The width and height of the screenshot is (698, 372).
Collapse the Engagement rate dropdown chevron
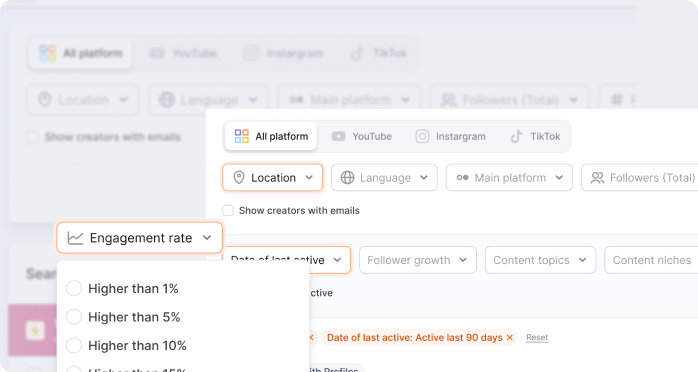coord(207,238)
